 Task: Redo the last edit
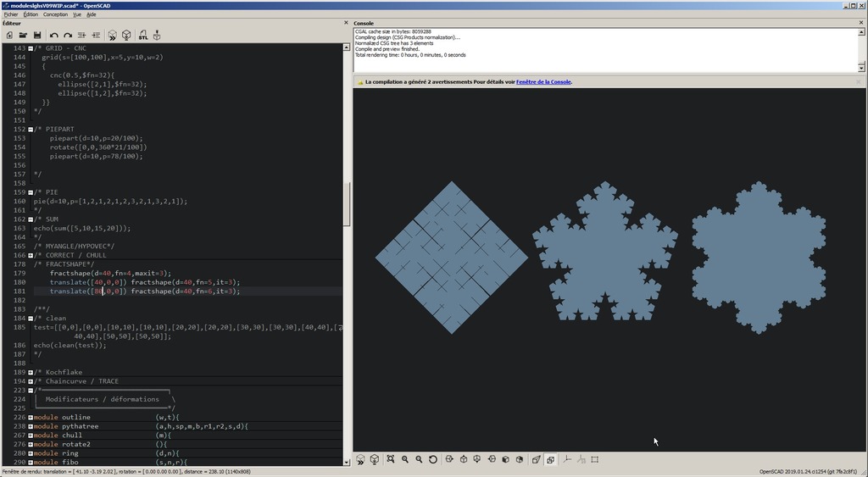pos(68,36)
